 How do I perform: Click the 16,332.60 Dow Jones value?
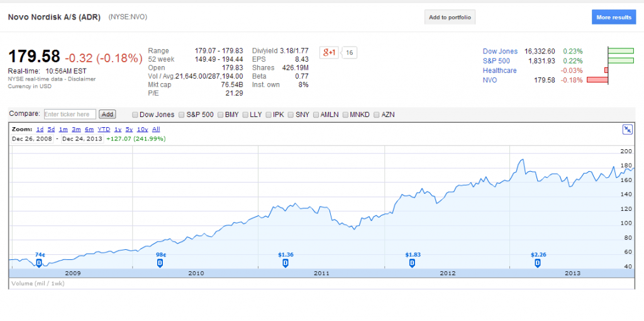pyautogui.click(x=540, y=52)
